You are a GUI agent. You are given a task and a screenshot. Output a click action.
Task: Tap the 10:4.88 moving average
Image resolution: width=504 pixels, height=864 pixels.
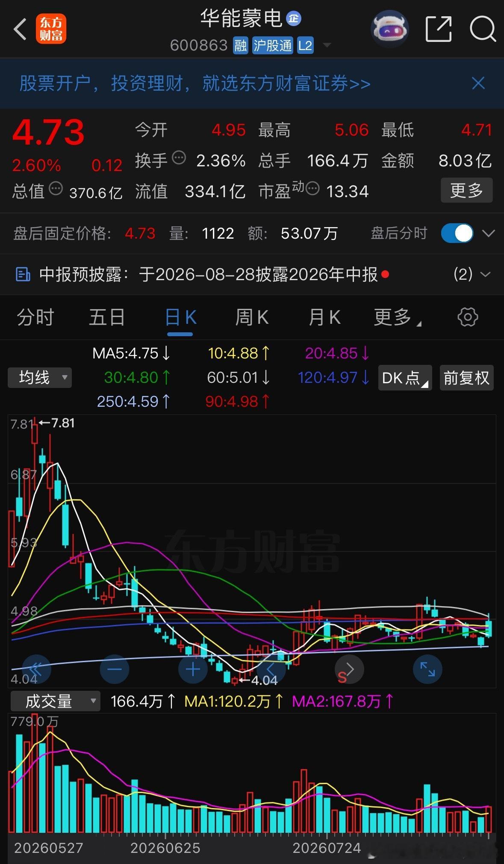pyautogui.click(x=239, y=353)
